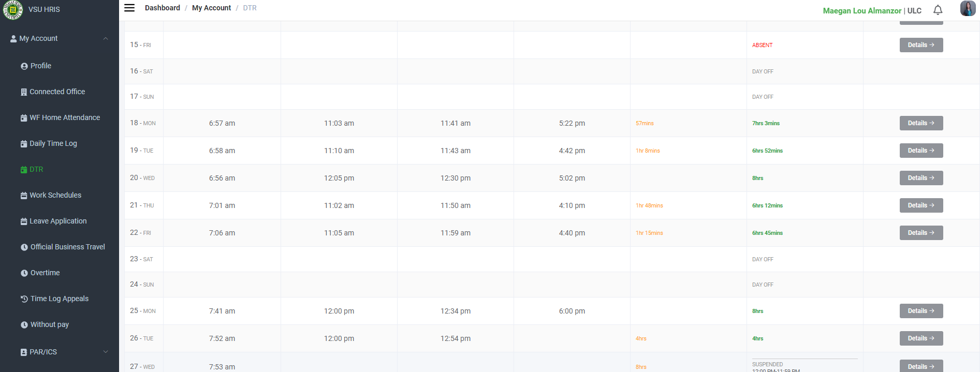Open Profile from the sidebar

tap(40, 66)
